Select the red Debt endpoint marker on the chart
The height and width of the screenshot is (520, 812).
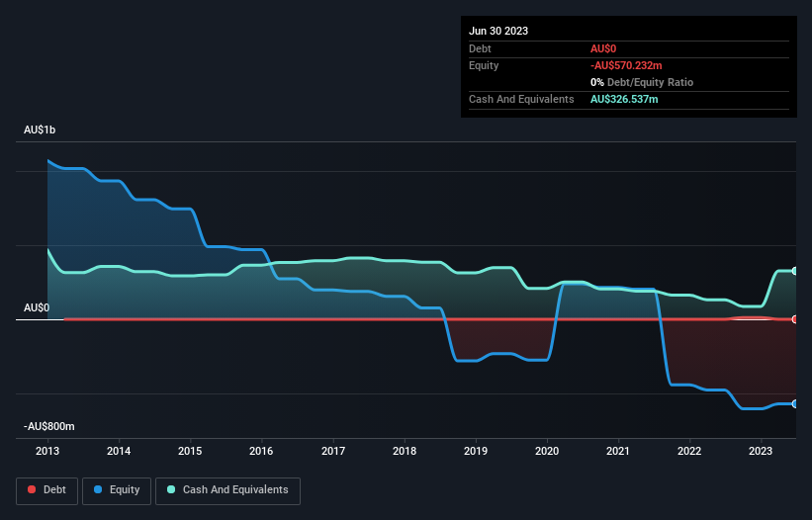click(795, 319)
